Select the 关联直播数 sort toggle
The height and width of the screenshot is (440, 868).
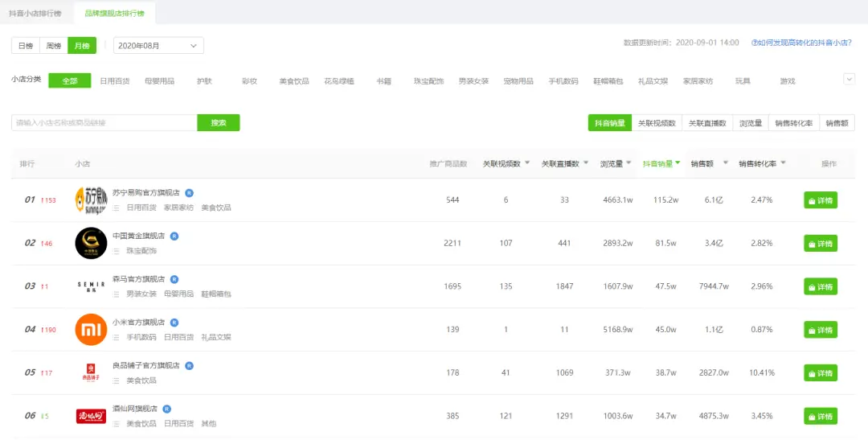(x=707, y=123)
